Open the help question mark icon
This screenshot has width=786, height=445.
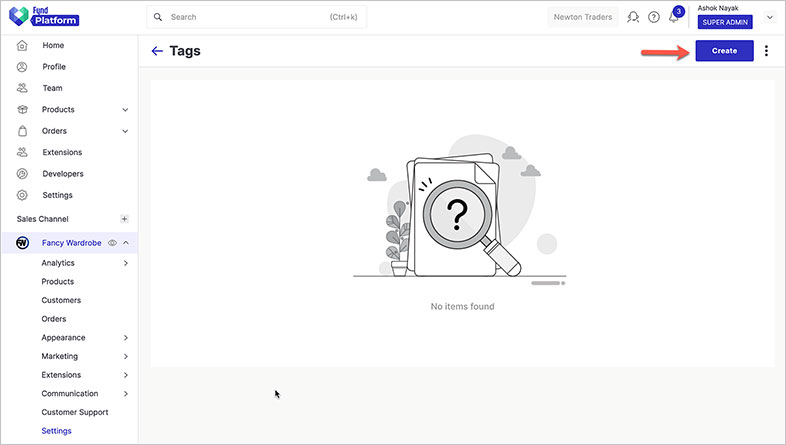point(654,17)
